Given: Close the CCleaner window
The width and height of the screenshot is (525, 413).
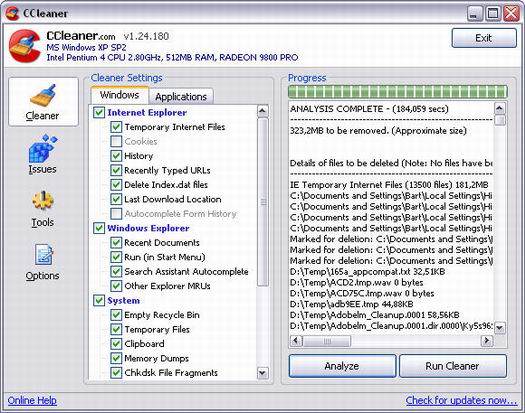Looking at the screenshot, I should [x=512, y=14].
